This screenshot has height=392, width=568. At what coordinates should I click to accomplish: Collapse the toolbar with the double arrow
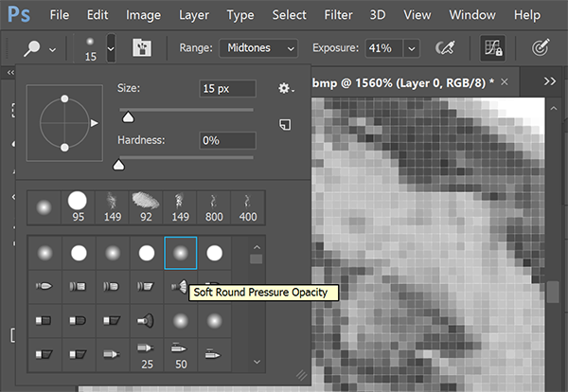click(10, 73)
